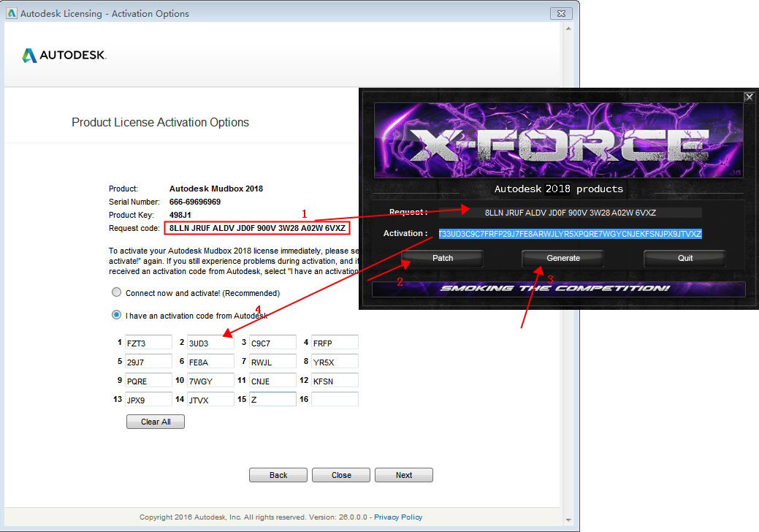
Task: Click the Autodesk Licensing title bar icon
Action: click(x=12, y=13)
